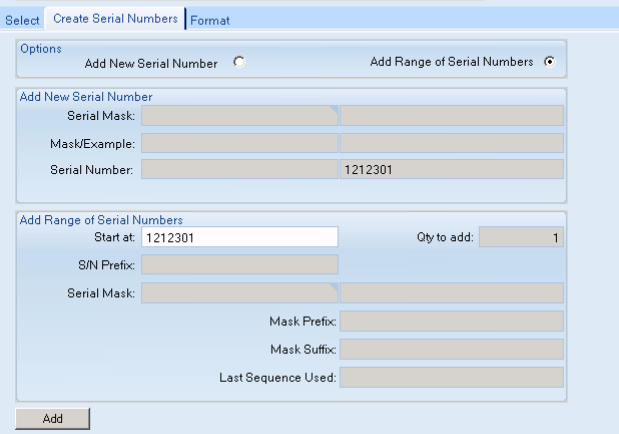Click the Start at input field
The image size is (619, 434).
point(240,237)
